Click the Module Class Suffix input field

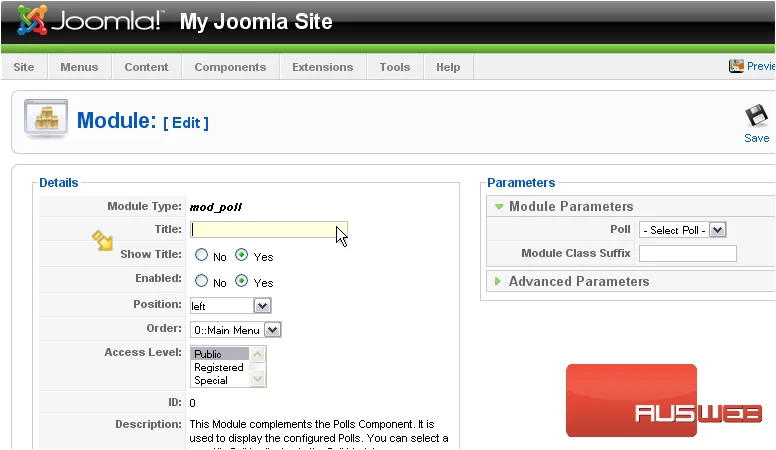tap(687, 253)
